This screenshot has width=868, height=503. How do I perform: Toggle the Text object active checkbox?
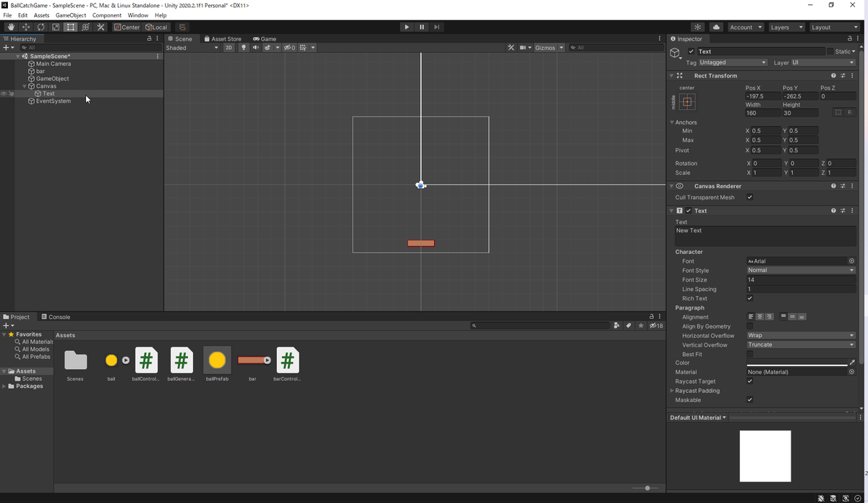[x=692, y=51]
